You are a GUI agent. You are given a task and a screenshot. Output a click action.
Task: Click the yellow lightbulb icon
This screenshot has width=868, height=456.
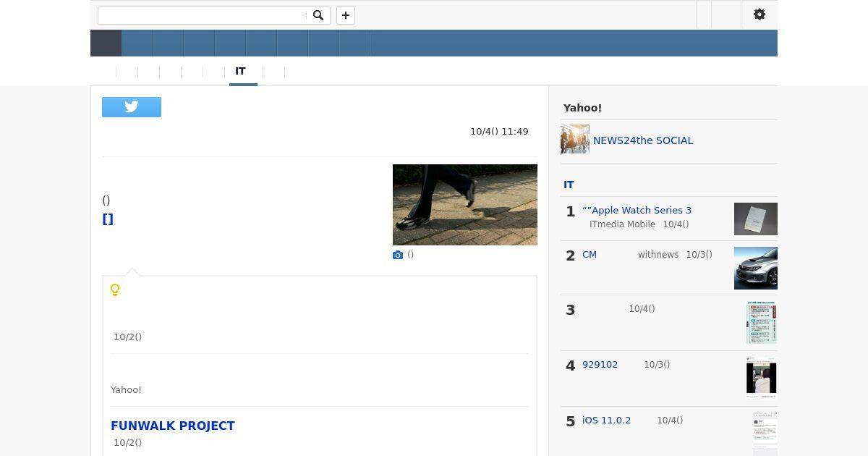tap(115, 290)
